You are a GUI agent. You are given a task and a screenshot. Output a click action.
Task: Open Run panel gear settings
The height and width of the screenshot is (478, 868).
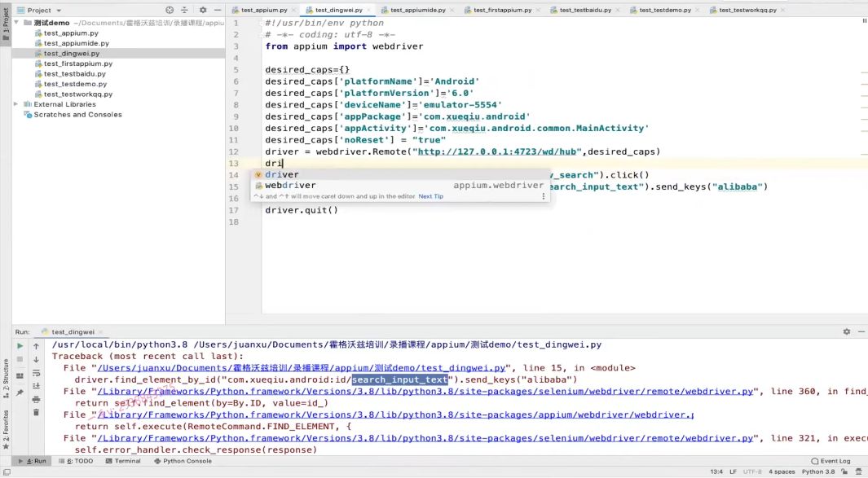pyautogui.click(x=846, y=332)
